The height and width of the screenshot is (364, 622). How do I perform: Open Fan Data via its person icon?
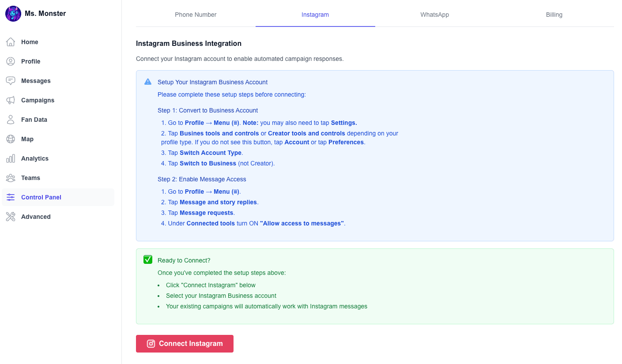coord(11,119)
